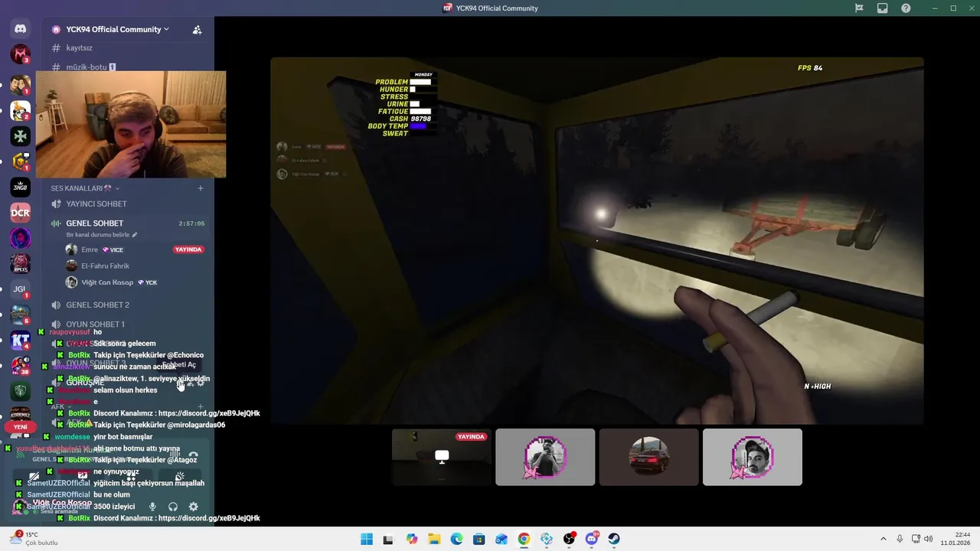Select the live stream thumbnail tile
980x551 pixels.
442,457
